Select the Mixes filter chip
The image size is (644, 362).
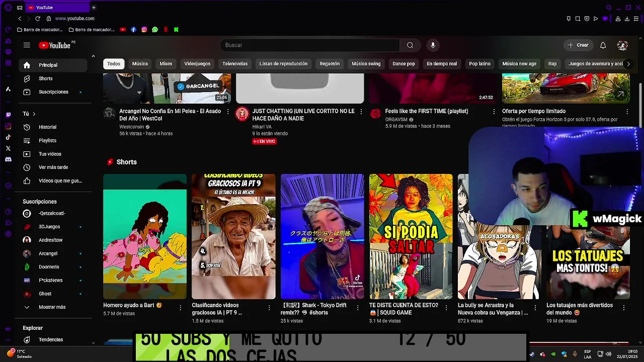click(x=166, y=64)
